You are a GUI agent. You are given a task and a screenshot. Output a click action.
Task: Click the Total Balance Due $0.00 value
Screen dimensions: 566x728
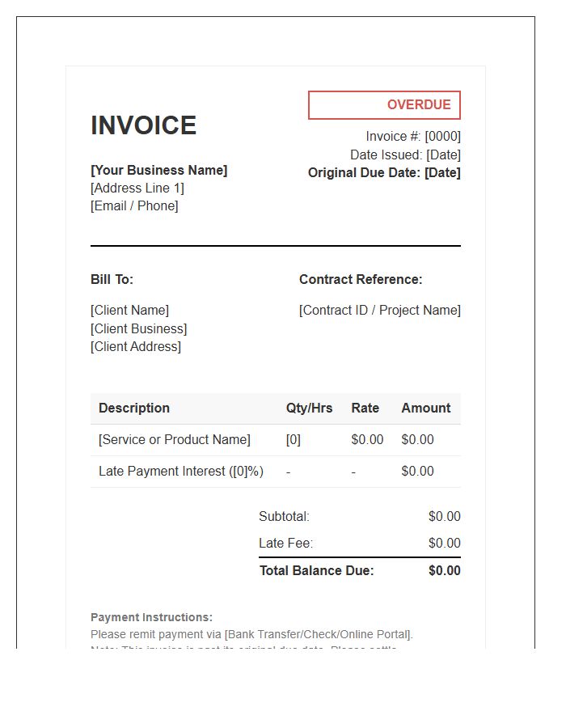coord(445,570)
